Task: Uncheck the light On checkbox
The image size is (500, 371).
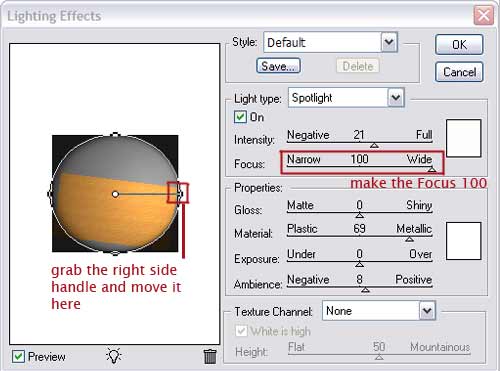Action: (x=240, y=117)
